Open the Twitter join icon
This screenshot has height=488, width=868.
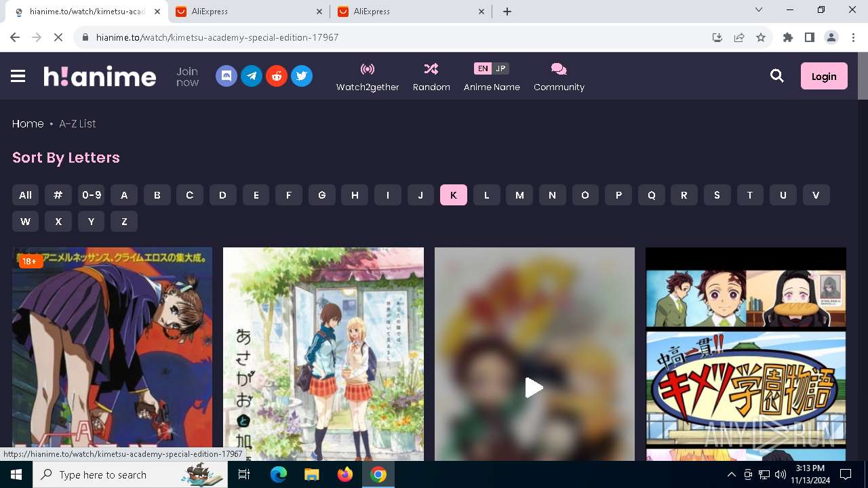point(302,76)
